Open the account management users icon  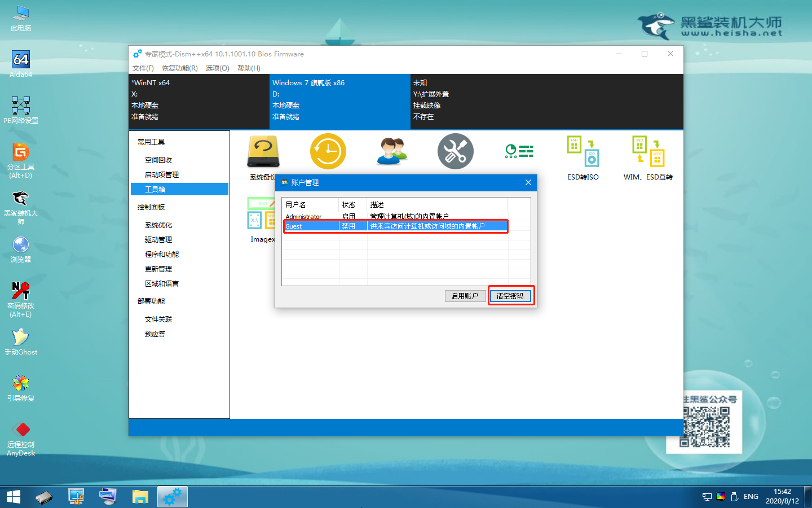392,151
